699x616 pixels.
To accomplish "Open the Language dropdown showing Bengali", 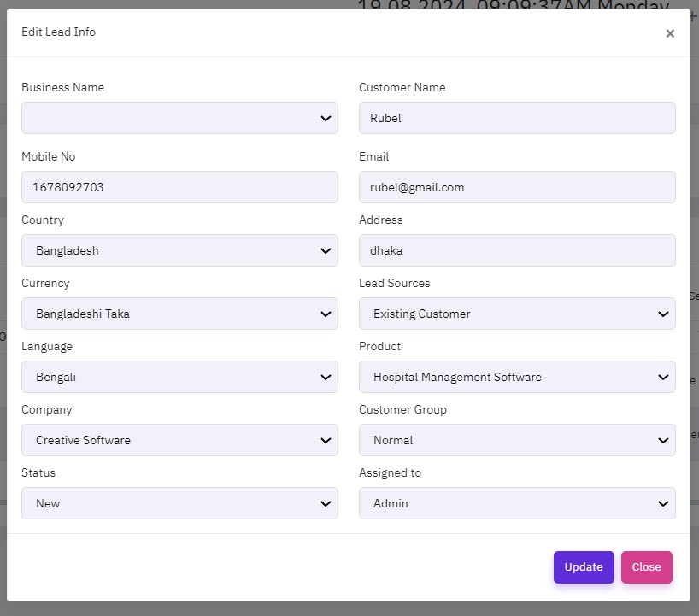I will tap(179, 377).
